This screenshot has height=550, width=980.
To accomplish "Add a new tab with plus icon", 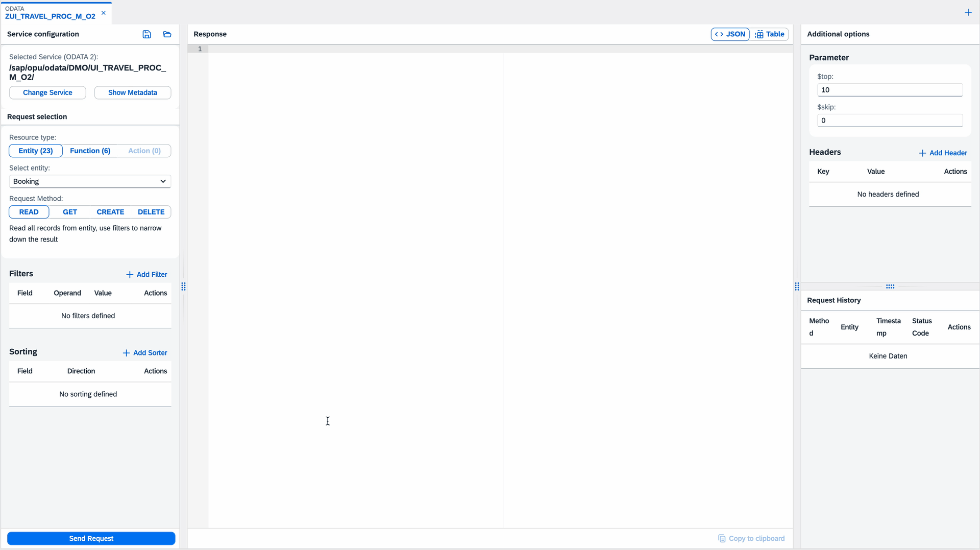I will coord(968,12).
